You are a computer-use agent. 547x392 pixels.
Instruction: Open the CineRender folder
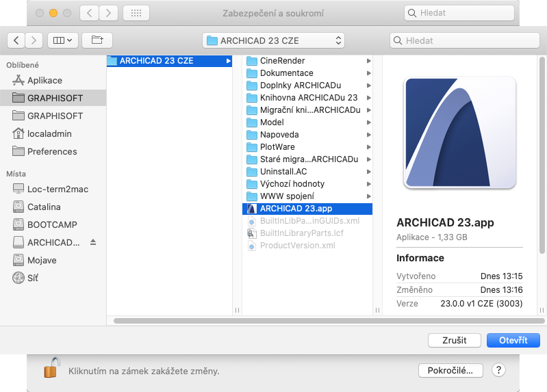[307, 61]
